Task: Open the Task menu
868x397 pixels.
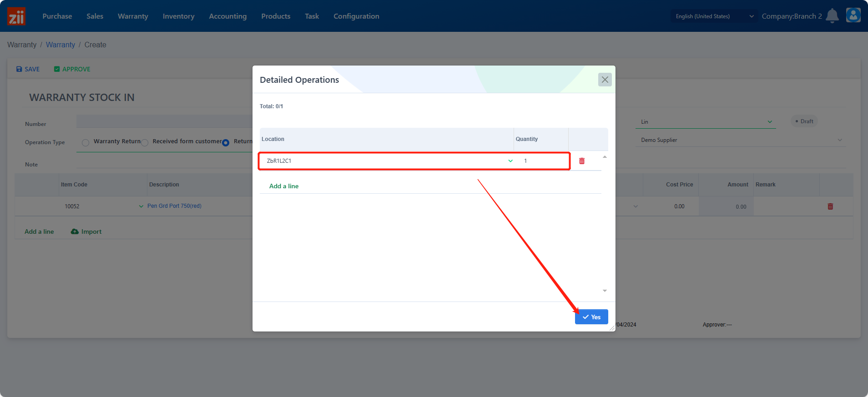Action: click(312, 16)
